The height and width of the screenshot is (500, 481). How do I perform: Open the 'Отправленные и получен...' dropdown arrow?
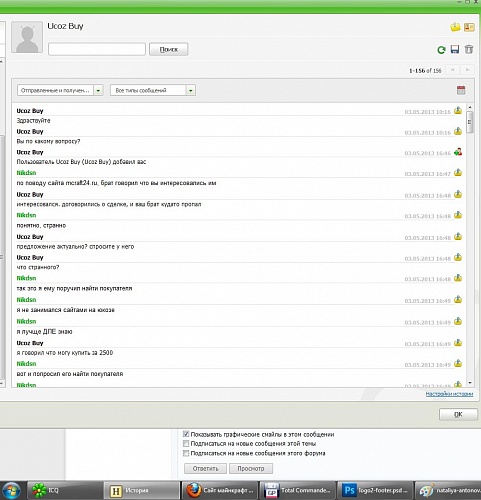(x=98, y=90)
